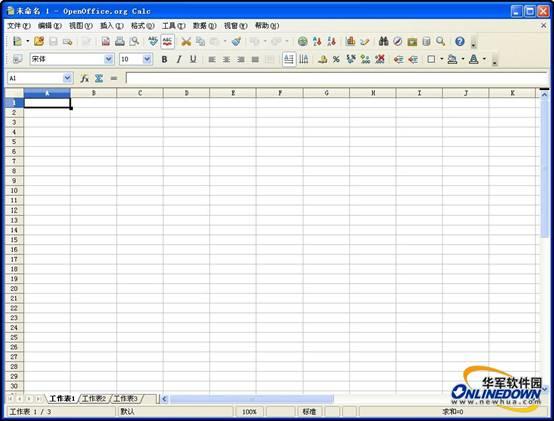Open the Find & Replace binoculars icon
Screen dimensions: 554x421
click(x=383, y=41)
